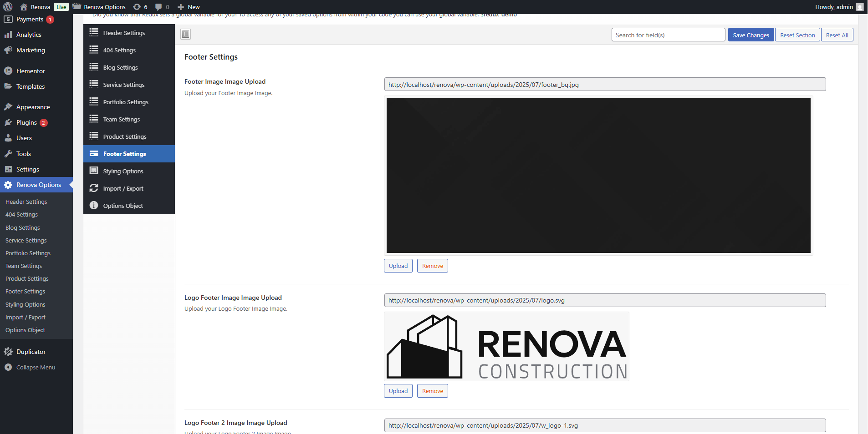Click the WordPress logo icon

coord(8,7)
